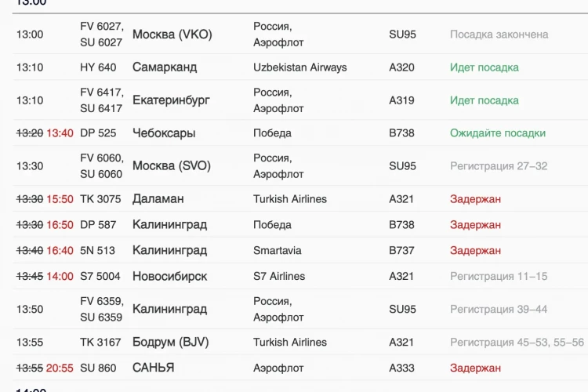Image resolution: width=588 pixels, height=392 pixels.
Task: Click 'Регистрация 27–32' status text
Action: point(499,166)
